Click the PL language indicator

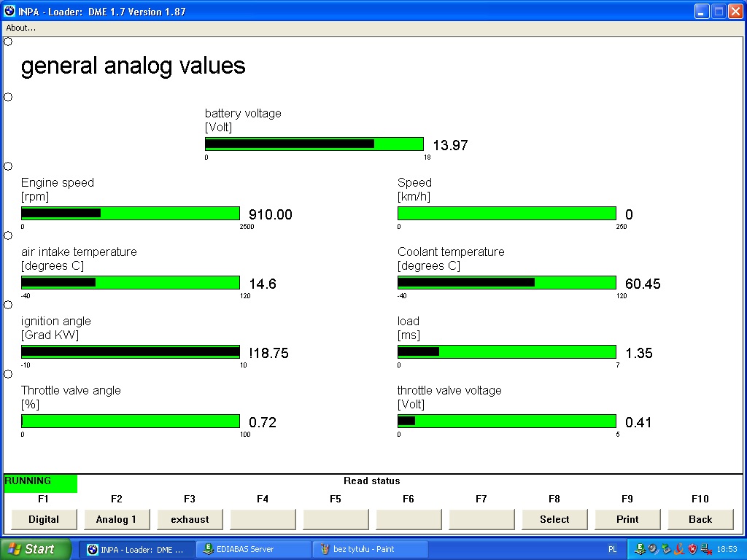point(612,549)
